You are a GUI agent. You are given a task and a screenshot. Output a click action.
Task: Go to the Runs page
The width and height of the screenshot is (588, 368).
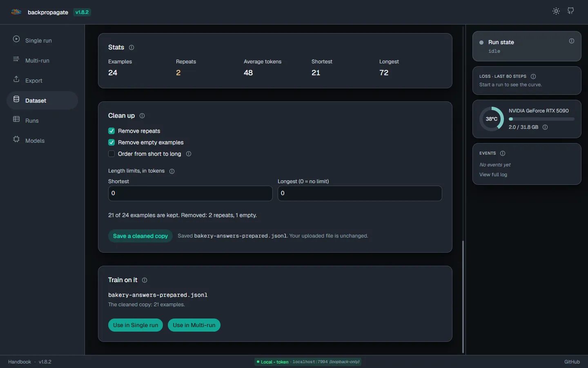pos(42,120)
